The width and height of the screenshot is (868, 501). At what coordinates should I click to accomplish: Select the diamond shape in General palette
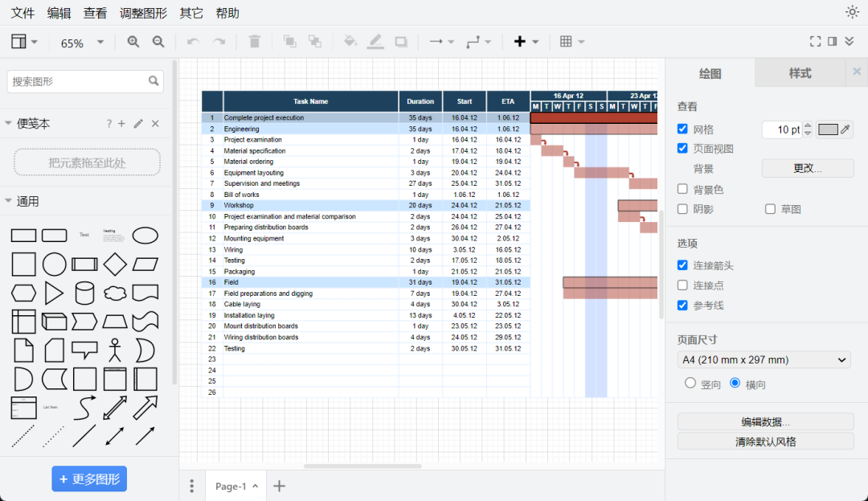115,264
